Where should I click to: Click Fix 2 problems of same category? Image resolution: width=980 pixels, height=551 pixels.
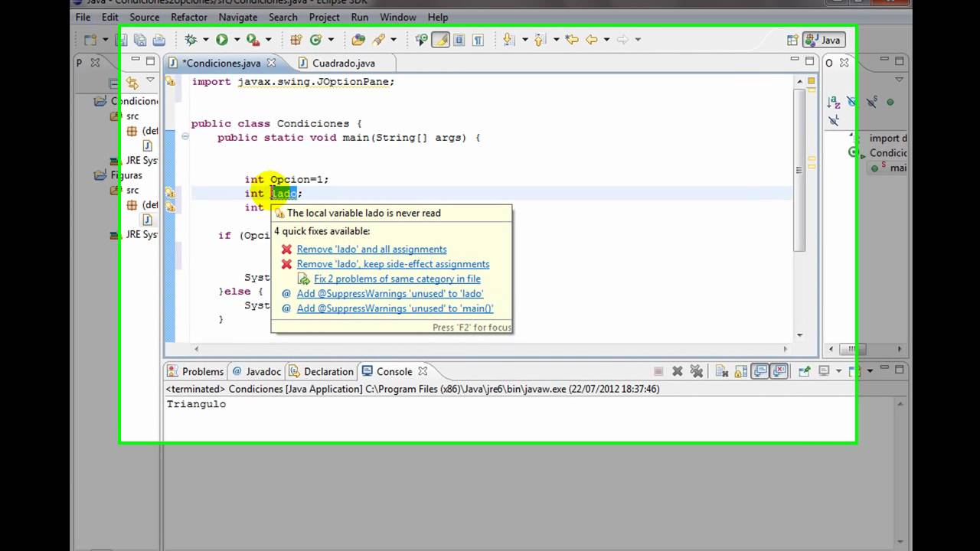(x=397, y=279)
